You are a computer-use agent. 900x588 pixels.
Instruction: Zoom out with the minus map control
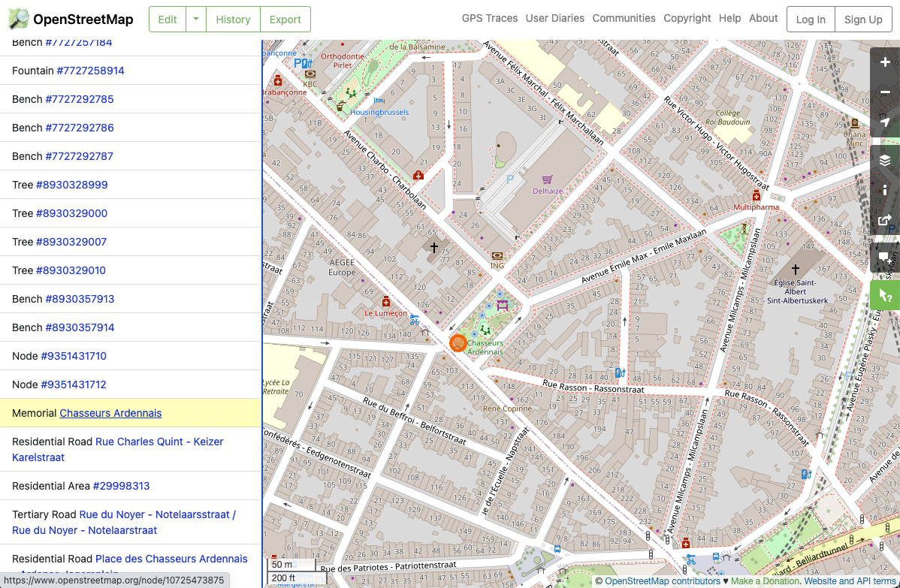coord(885,92)
